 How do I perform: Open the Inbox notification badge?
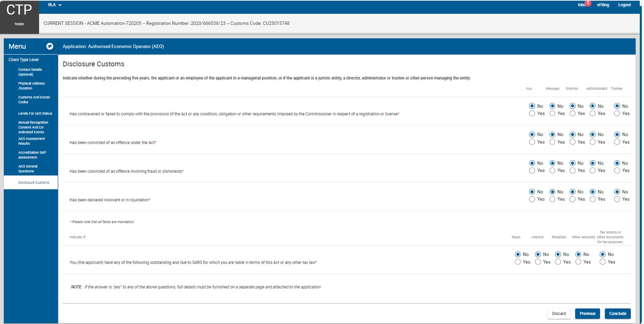(588, 3)
